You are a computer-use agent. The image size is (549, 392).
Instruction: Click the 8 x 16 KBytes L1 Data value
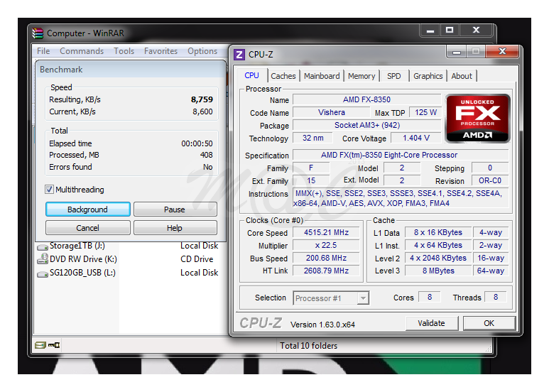click(x=438, y=232)
